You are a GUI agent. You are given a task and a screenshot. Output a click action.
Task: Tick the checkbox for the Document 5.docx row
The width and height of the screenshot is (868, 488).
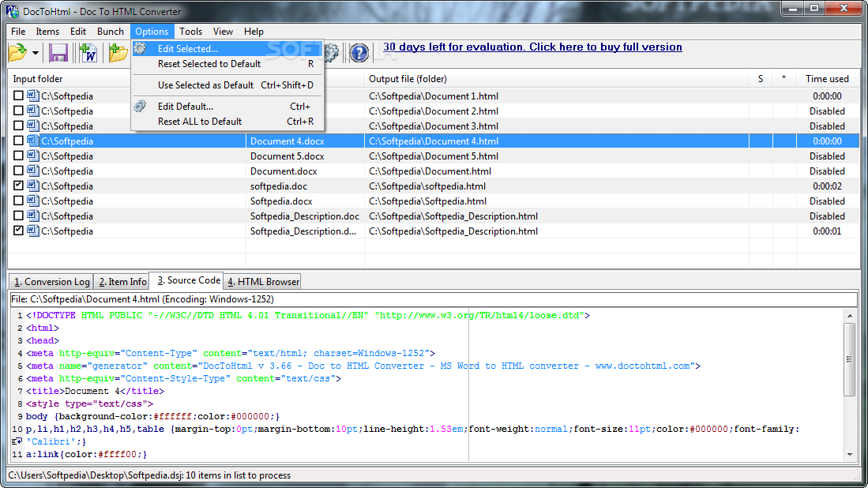18,156
